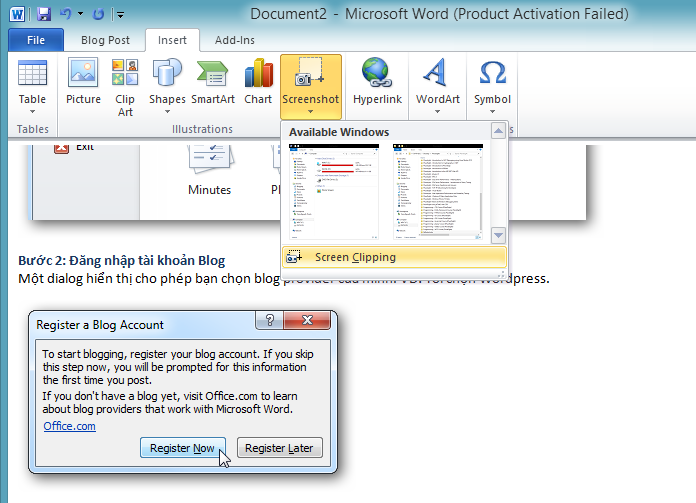The height and width of the screenshot is (503, 696).
Task: Switch to the Blog Post tab
Action: [x=105, y=40]
